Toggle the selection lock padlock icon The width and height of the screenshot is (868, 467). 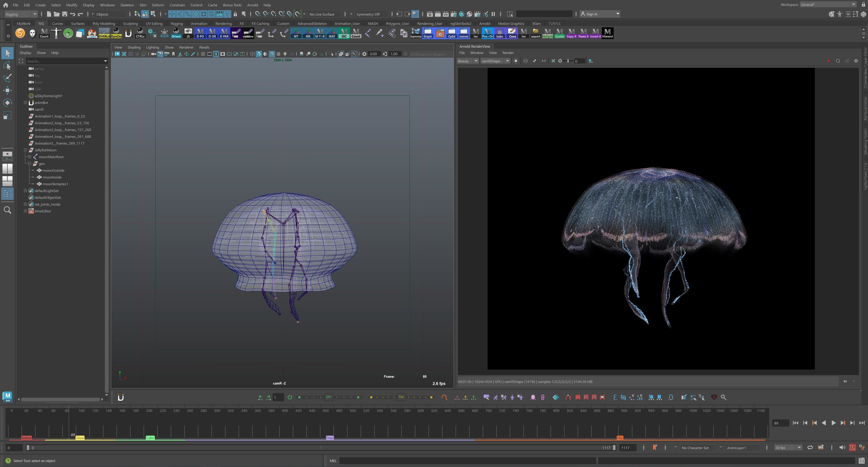tap(235, 14)
